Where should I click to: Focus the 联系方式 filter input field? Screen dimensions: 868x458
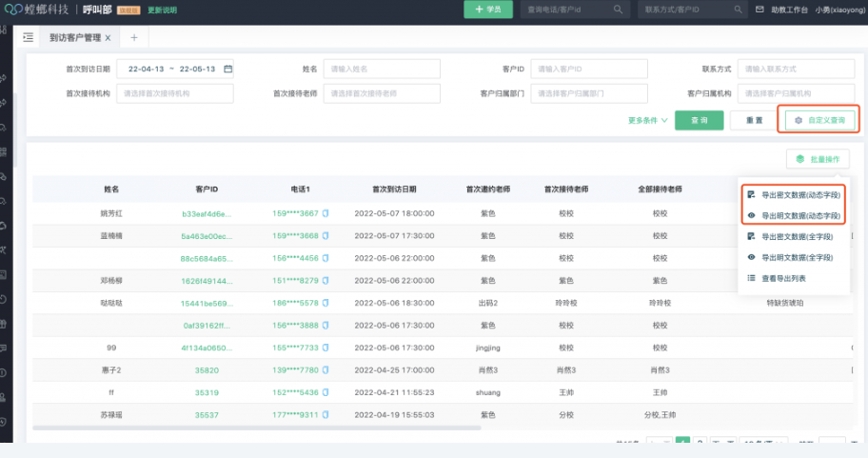(x=796, y=69)
